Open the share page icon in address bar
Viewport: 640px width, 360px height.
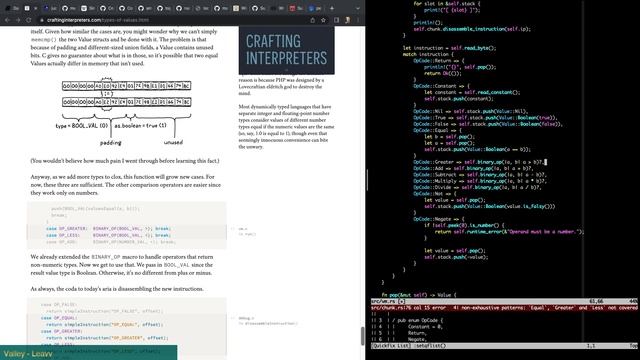313,20
